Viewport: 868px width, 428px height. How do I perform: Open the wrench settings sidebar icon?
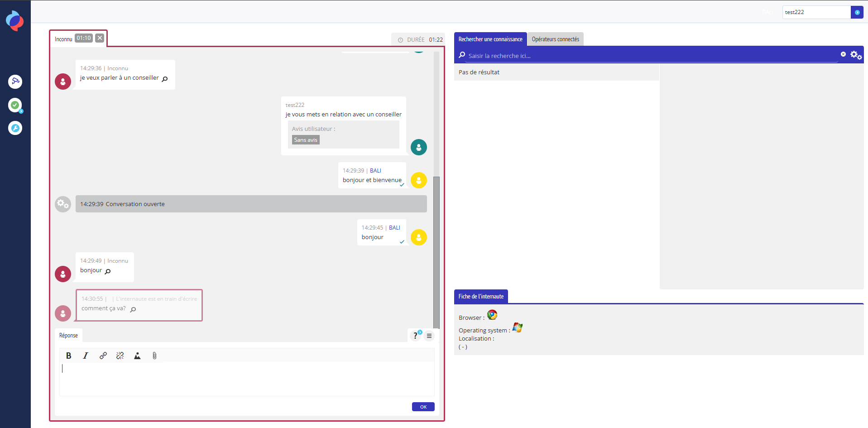15,128
